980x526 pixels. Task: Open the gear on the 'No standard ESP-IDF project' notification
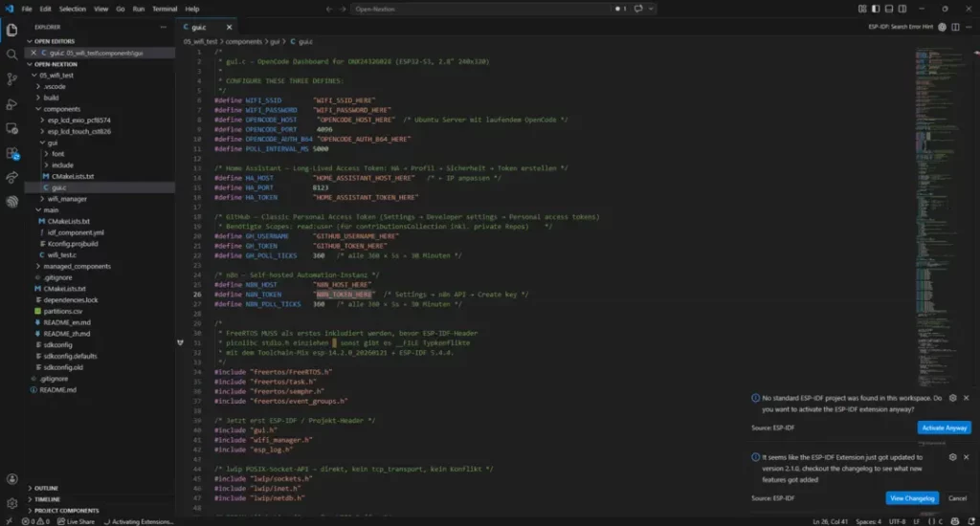pos(952,398)
